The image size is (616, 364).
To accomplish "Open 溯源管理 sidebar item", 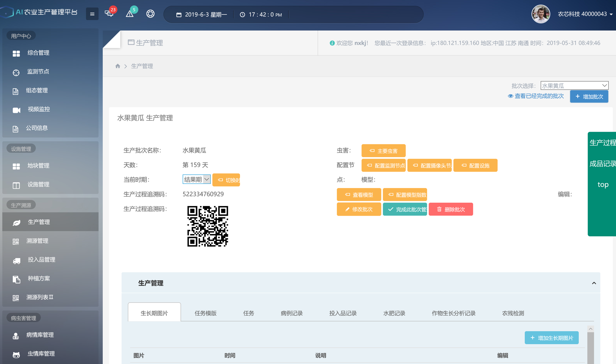I will point(37,241).
